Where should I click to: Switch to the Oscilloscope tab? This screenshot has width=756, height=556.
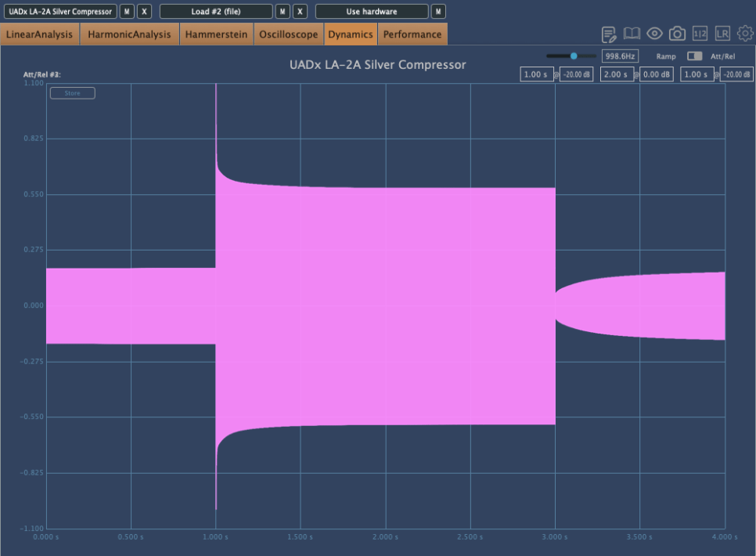coord(289,34)
